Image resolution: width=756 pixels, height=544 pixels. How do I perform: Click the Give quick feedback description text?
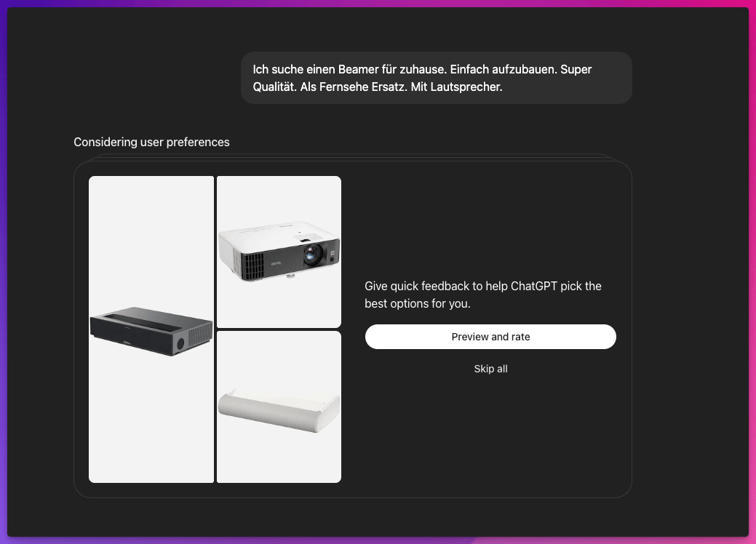[483, 295]
